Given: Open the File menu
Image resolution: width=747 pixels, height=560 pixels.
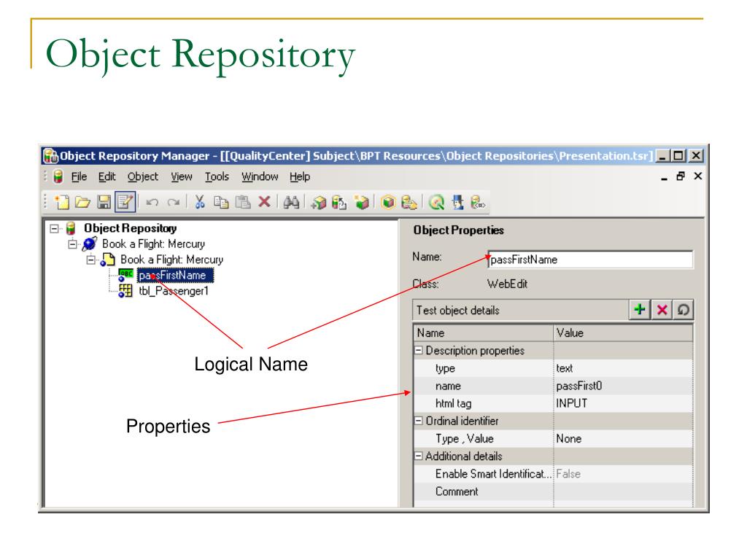Looking at the screenshot, I should (79, 176).
